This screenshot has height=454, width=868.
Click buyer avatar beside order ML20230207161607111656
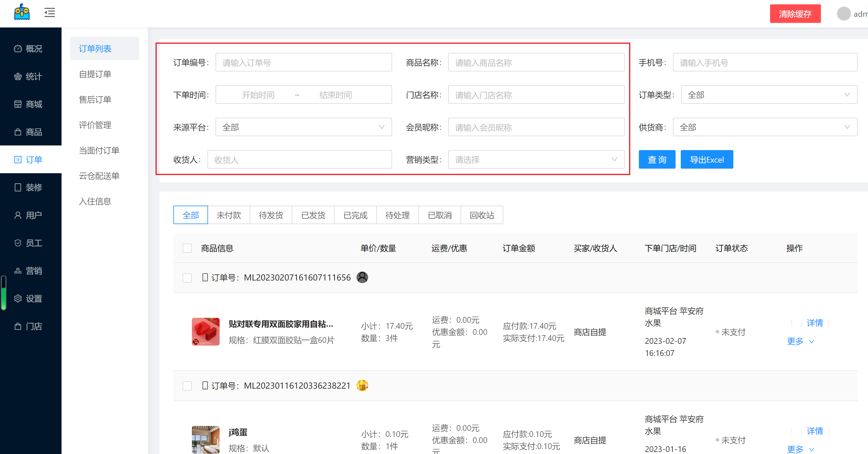[x=362, y=277]
